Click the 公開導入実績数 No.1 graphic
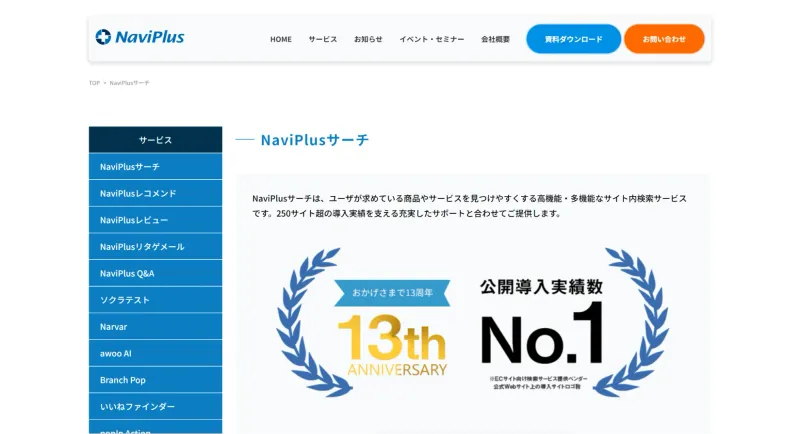The width and height of the screenshot is (800, 434). point(542,322)
